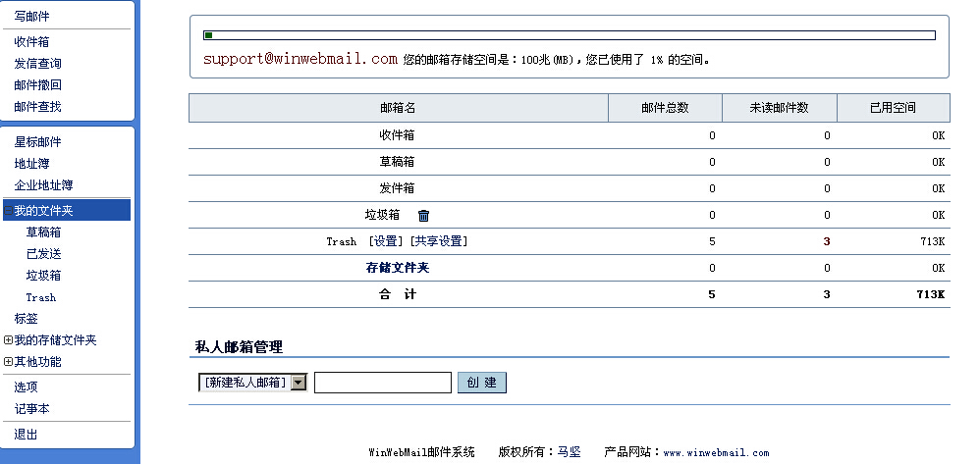Open 写邮件 to compose mail
980x464 pixels.
coord(31,17)
